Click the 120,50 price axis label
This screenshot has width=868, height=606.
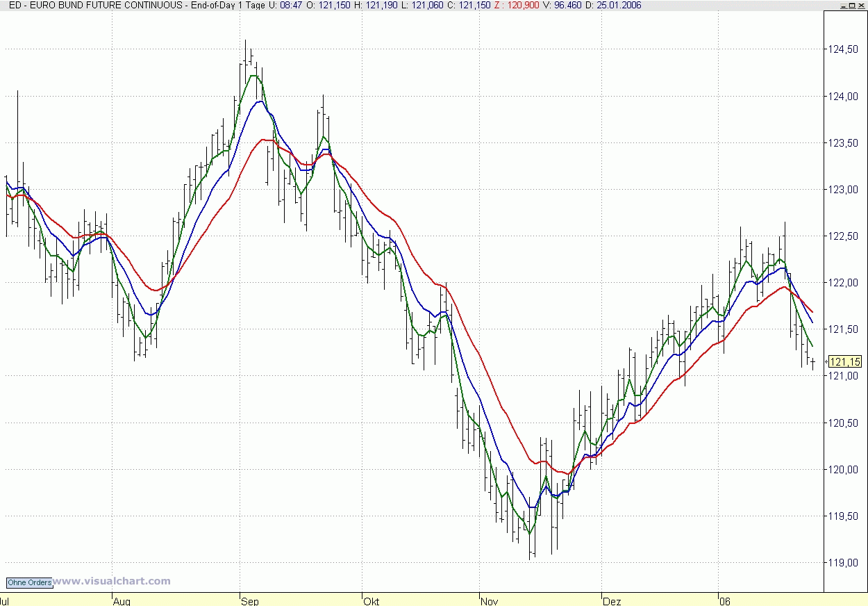(x=843, y=423)
